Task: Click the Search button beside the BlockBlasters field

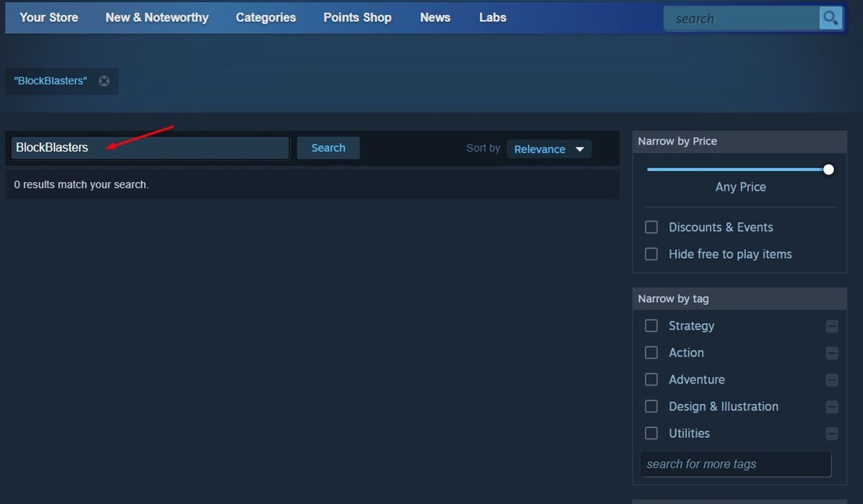Action: click(x=328, y=148)
